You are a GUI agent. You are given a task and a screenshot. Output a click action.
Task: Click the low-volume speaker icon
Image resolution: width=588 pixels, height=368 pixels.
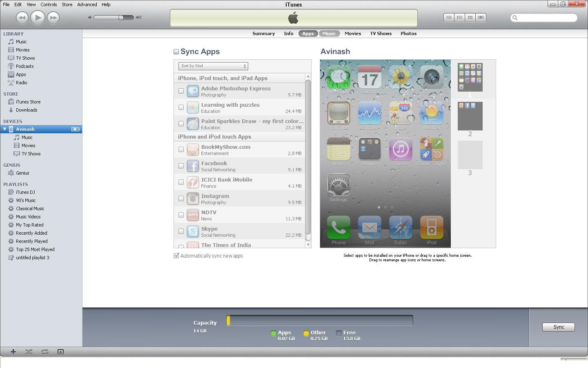90,18
